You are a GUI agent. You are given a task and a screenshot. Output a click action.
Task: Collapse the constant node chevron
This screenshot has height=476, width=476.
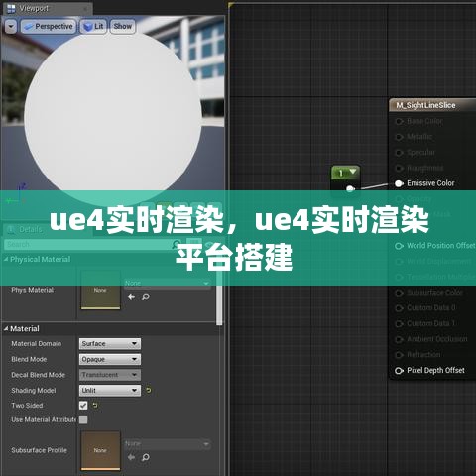tap(353, 172)
